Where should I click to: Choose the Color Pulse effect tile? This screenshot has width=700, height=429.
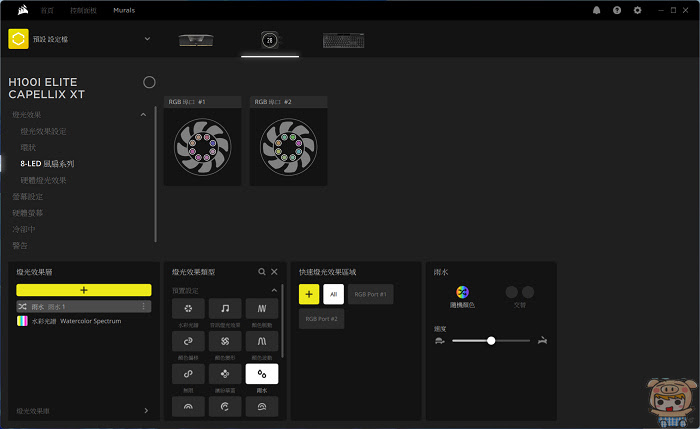tap(262, 308)
